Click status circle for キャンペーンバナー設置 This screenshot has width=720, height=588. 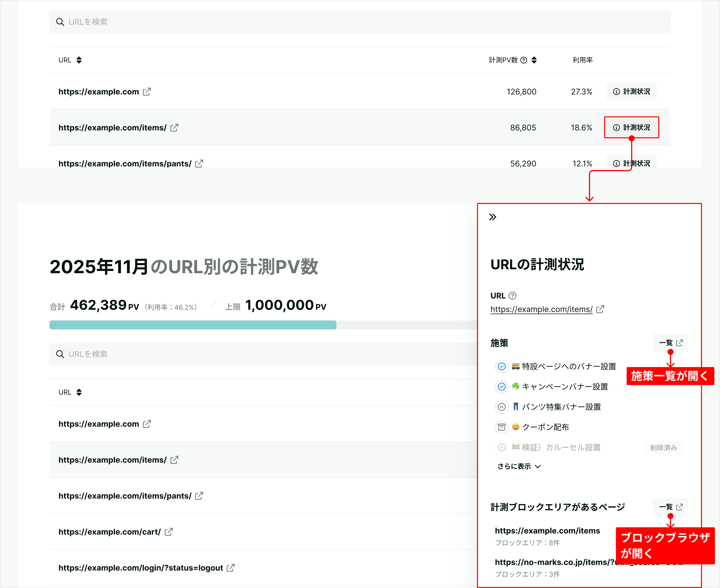[502, 387]
